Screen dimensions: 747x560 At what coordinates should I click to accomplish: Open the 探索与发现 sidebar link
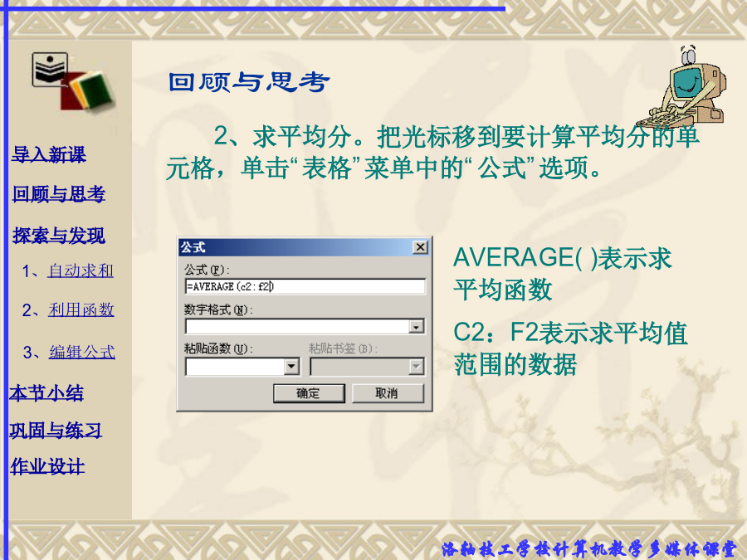click(59, 236)
